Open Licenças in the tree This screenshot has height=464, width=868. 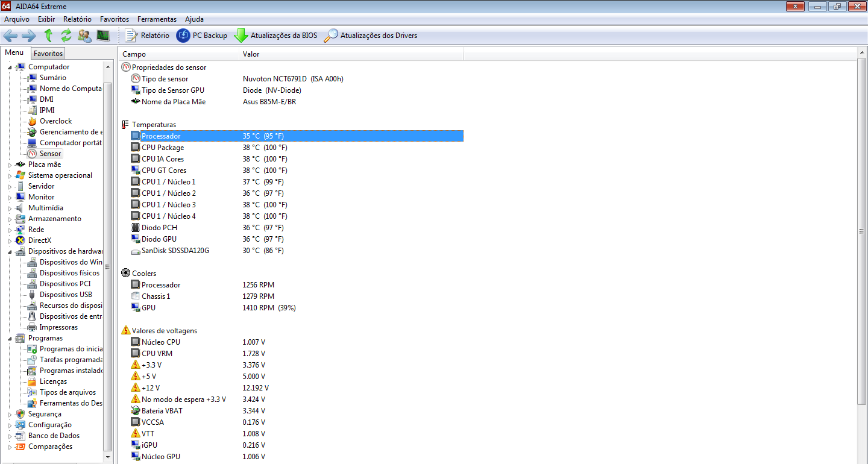click(53, 381)
